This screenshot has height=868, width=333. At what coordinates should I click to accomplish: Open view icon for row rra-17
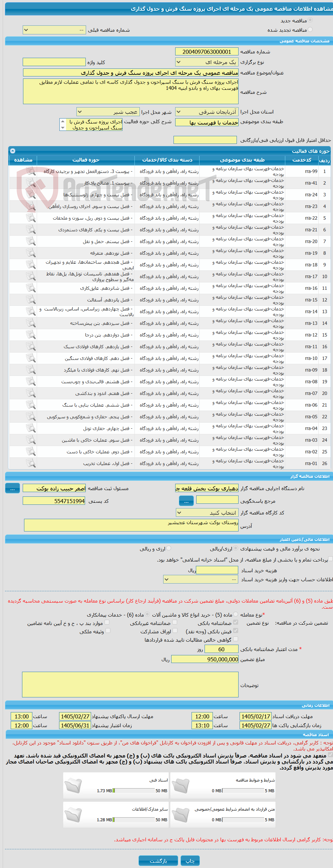tap(31, 276)
